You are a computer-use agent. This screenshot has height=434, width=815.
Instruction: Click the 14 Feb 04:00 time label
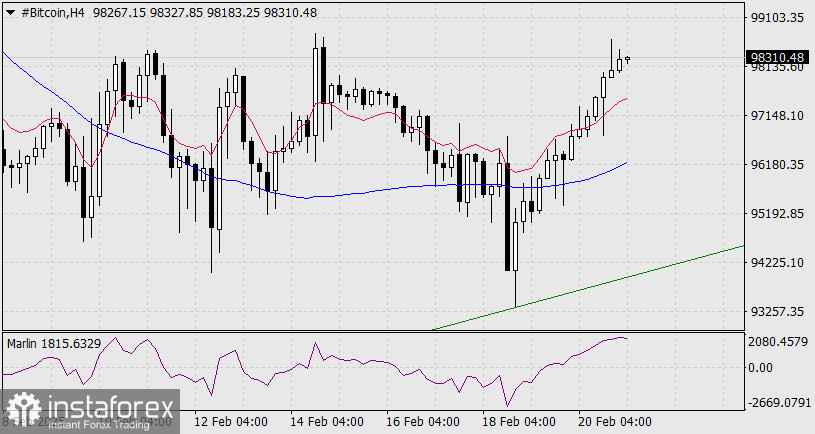click(326, 421)
